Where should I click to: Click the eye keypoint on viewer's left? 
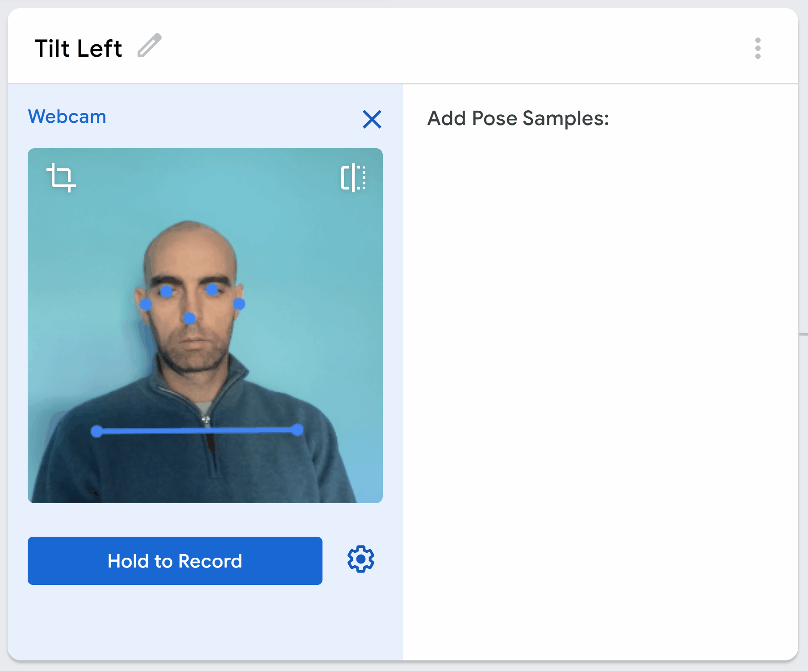point(167,292)
